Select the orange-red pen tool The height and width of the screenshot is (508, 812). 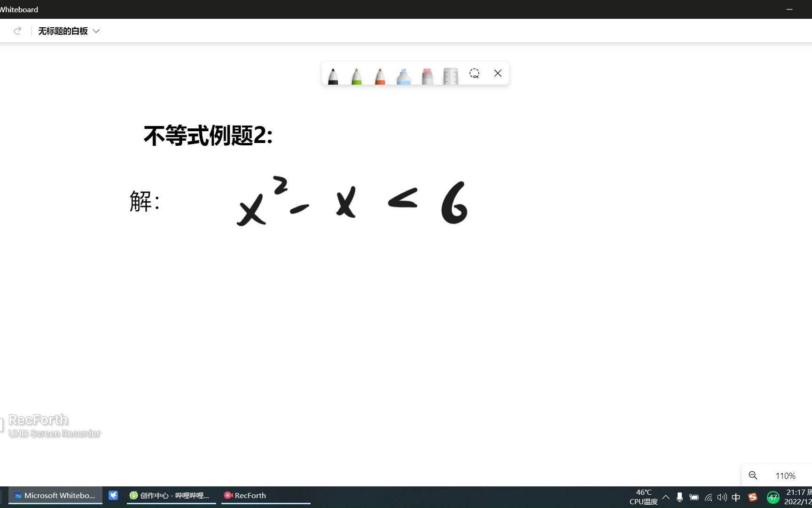tap(380, 76)
